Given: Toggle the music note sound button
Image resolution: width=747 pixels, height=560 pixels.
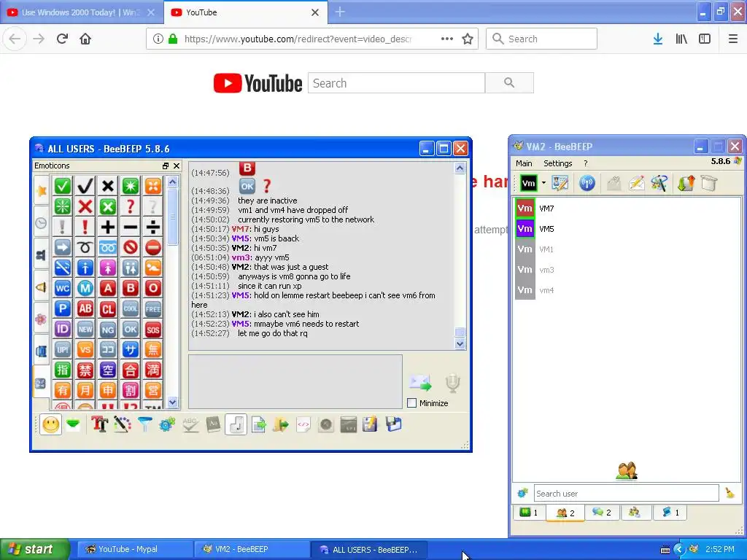Looking at the screenshot, I should 236,424.
